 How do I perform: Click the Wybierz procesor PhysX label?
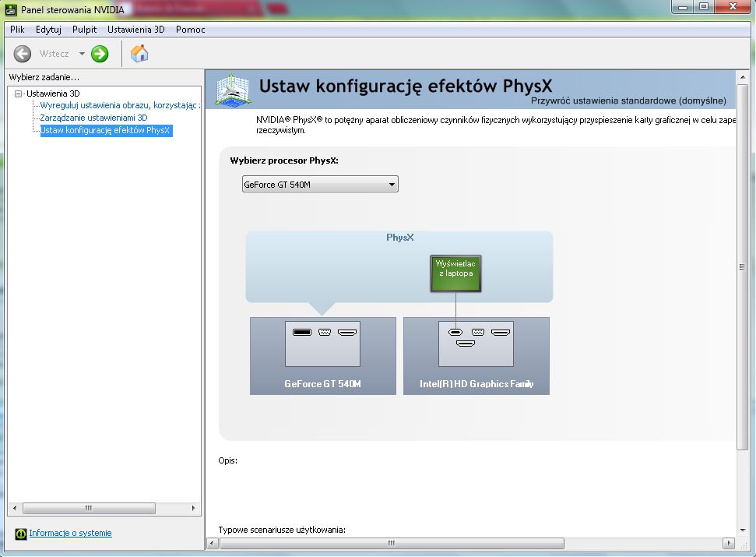(284, 160)
